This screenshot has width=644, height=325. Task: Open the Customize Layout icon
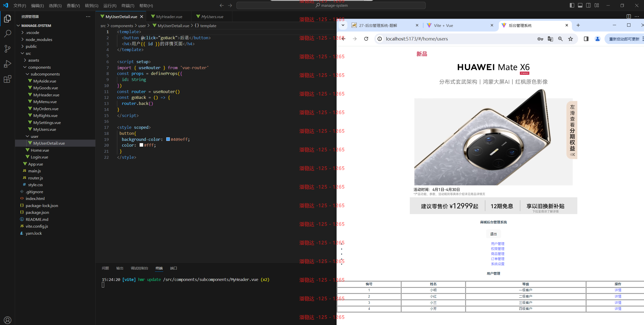[597, 5]
